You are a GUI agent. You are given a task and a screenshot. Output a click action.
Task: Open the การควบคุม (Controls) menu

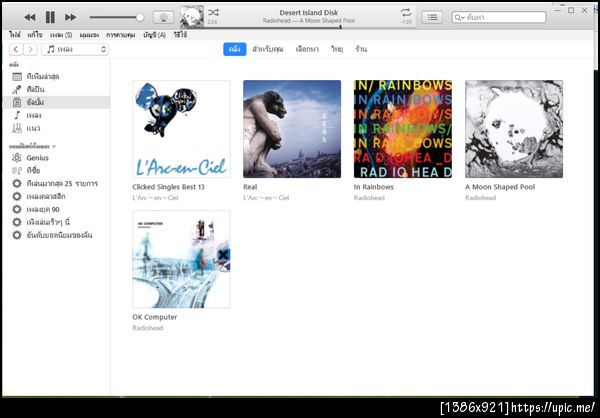coord(121,35)
